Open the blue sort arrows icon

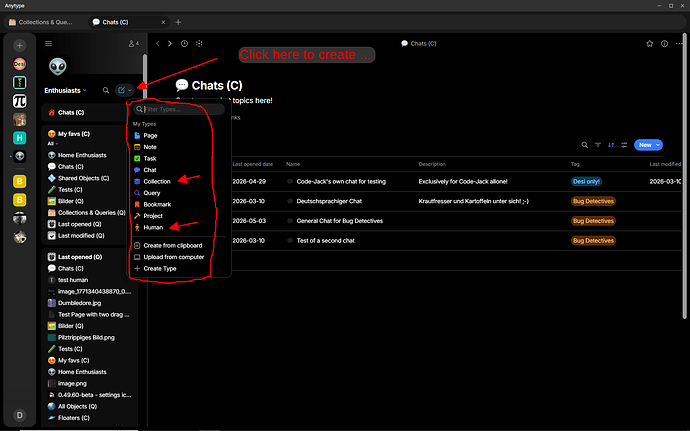coord(611,145)
